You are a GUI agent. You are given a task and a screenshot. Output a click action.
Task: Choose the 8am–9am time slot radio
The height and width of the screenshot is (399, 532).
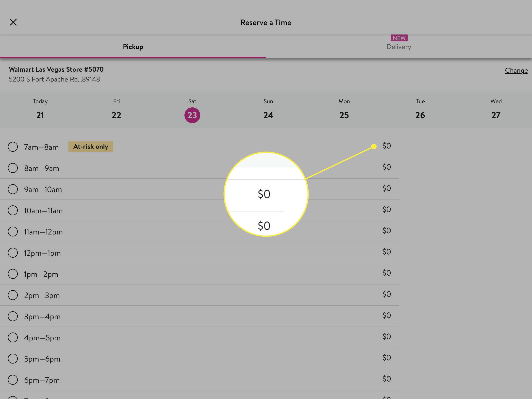13,168
